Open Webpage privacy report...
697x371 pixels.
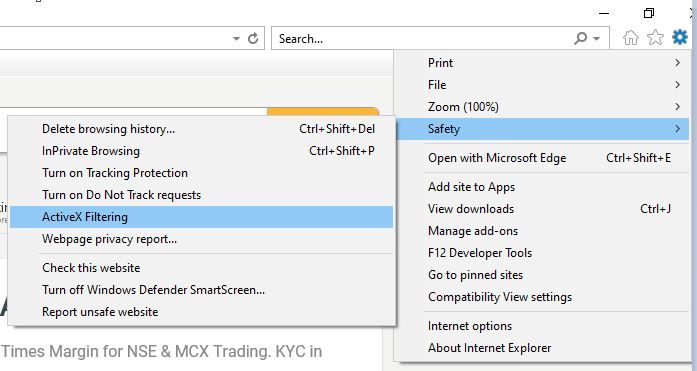coord(201,239)
